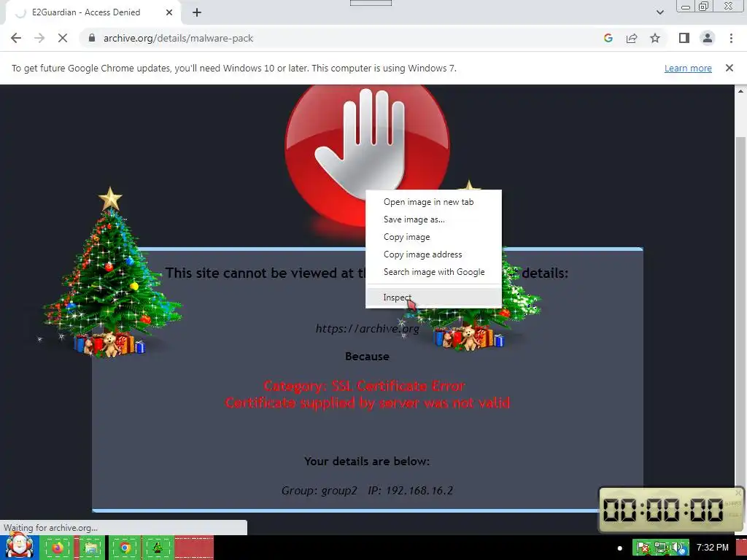Image resolution: width=747 pixels, height=560 pixels.
Task: Open the Chrome side panel
Action: (x=684, y=38)
